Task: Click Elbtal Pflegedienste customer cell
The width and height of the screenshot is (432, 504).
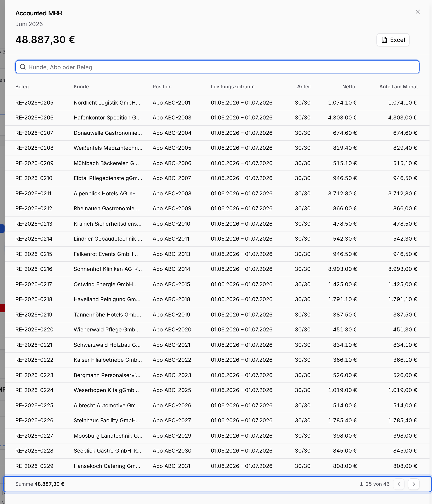Action: pos(108,178)
